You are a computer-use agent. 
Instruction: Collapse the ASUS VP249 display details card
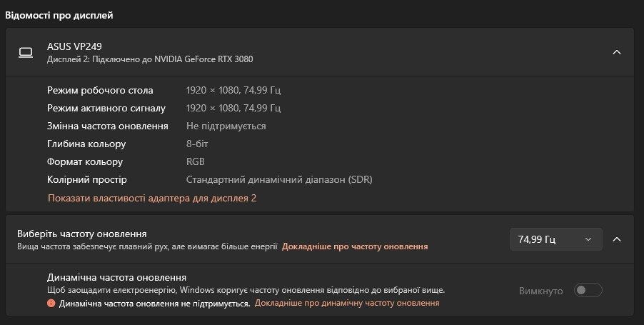[617, 52]
